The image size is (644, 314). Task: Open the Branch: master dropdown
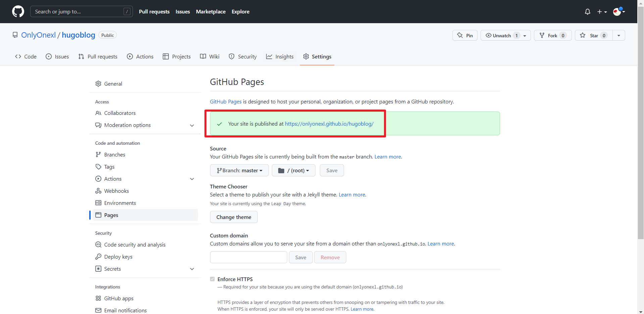(239, 170)
